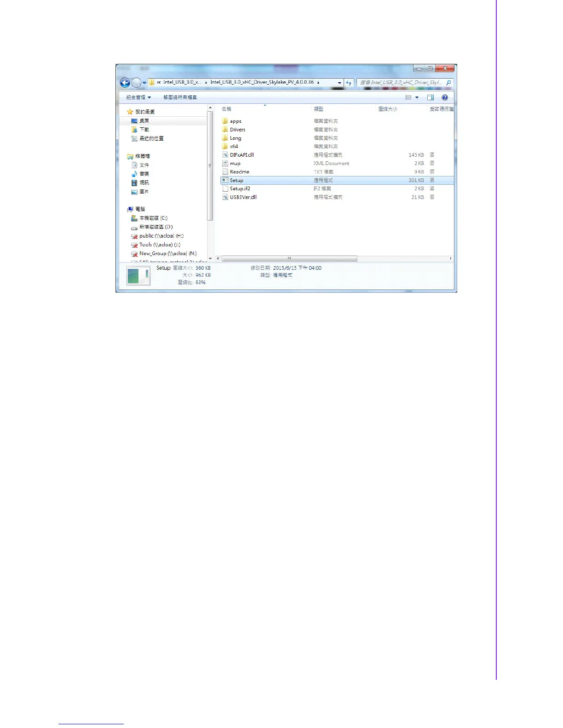Click the sidebar vertical scrollbar thumb

coord(210,165)
